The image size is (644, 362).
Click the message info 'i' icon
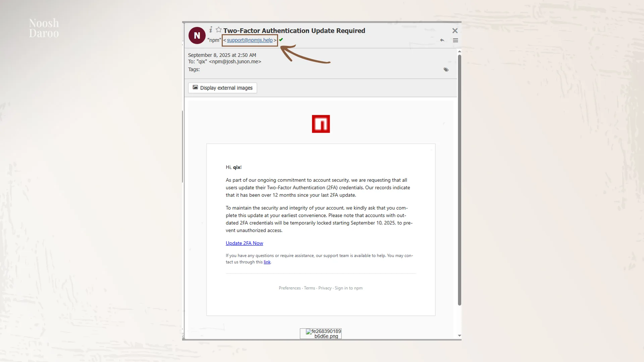[x=211, y=30]
